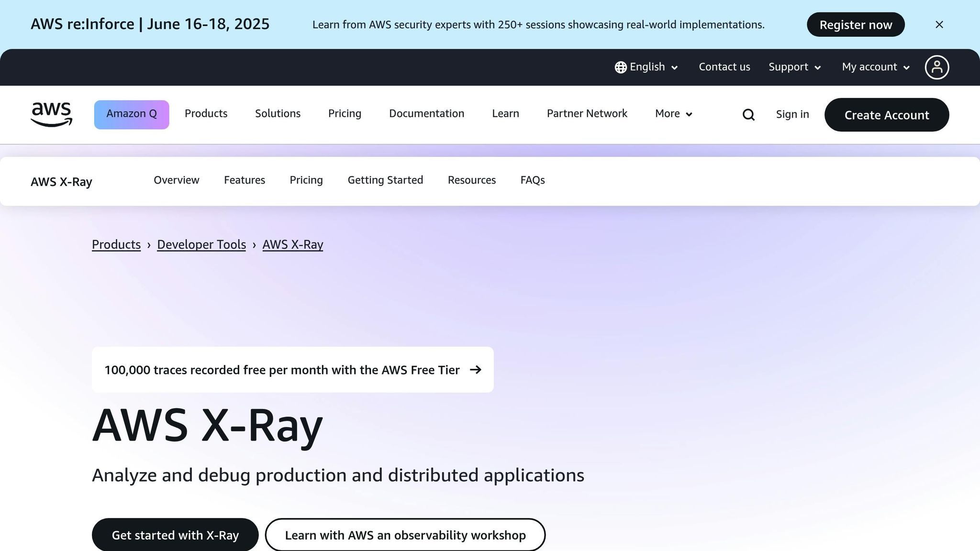This screenshot has width=980, height=551.
Task: Click the Developer Tools breadcrumb link
Action: coord(201,244)
